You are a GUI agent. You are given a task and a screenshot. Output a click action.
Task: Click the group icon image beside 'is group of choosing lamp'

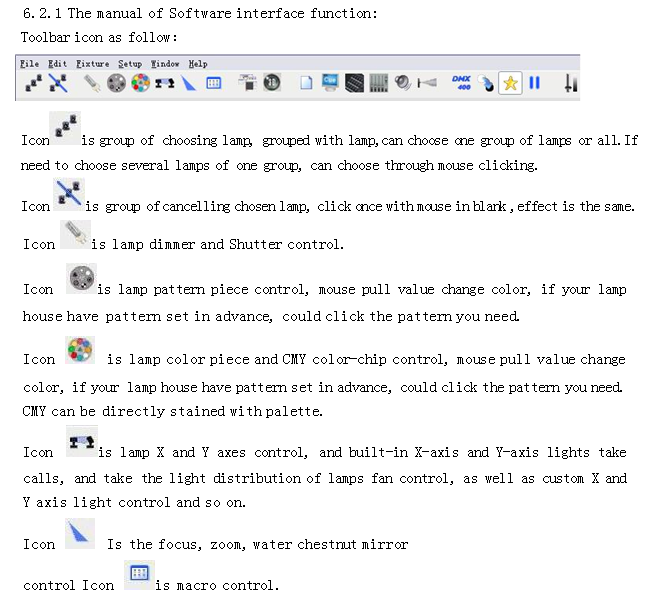coord(65,128)
